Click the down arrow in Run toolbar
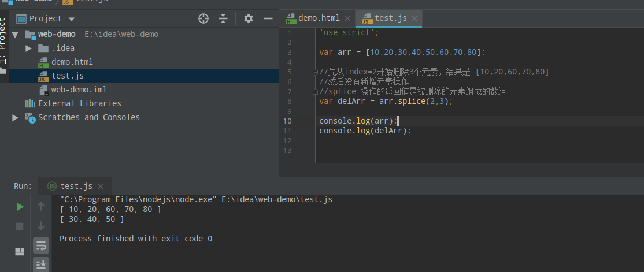This screenshot has width=644, height=272. pos(40,226)
